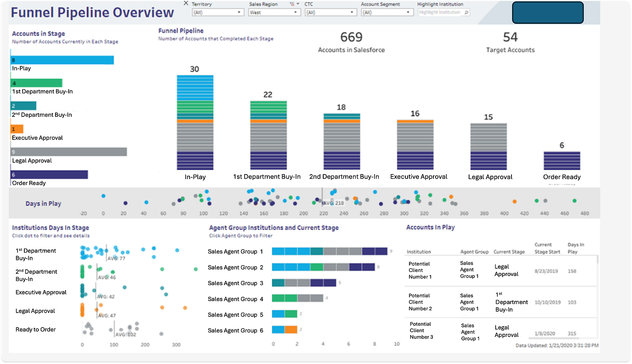Select the In-Play bar in the funnel chart

tap(195, 122)
